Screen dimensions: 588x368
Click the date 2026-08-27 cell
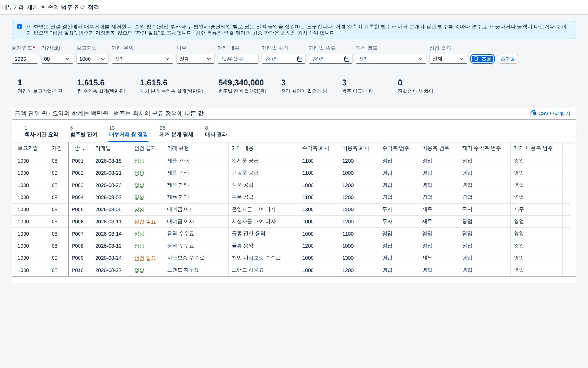pyautogui.click(x=111, y=270)
